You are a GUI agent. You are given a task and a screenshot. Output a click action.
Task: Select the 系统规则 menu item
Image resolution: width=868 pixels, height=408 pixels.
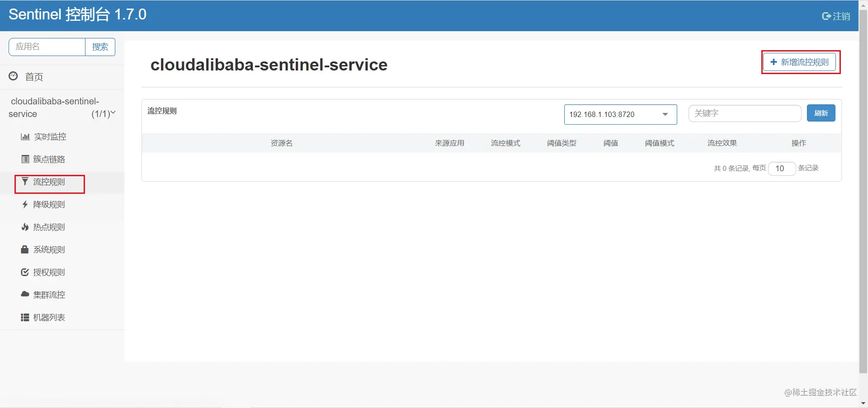49,249
